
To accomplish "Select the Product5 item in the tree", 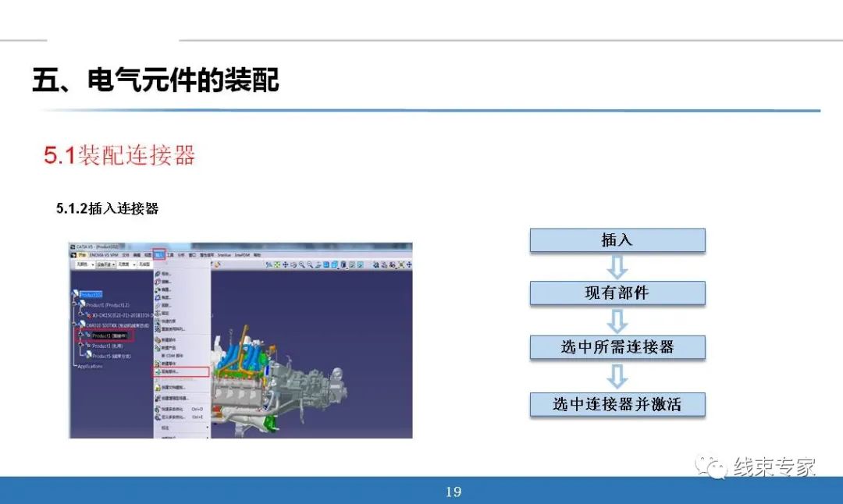I will coord(112,357).
